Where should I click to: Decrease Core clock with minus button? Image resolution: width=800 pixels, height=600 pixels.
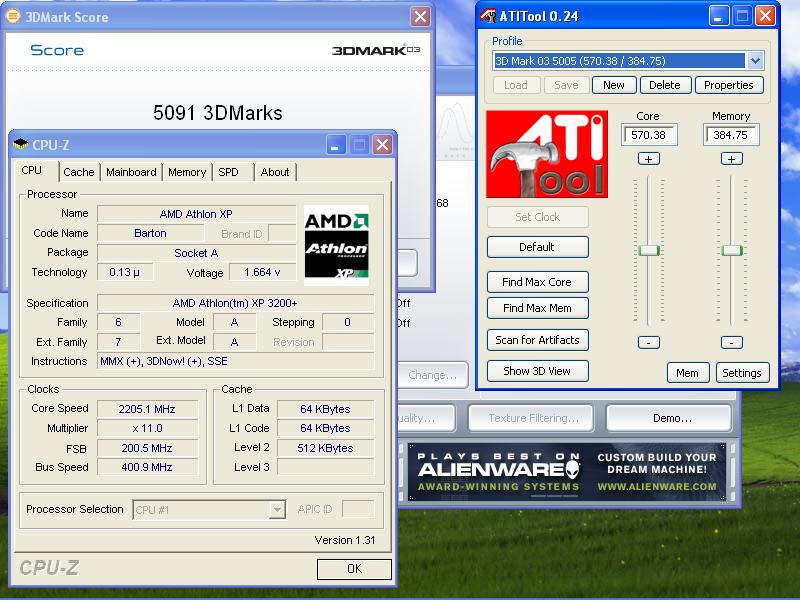648,342
